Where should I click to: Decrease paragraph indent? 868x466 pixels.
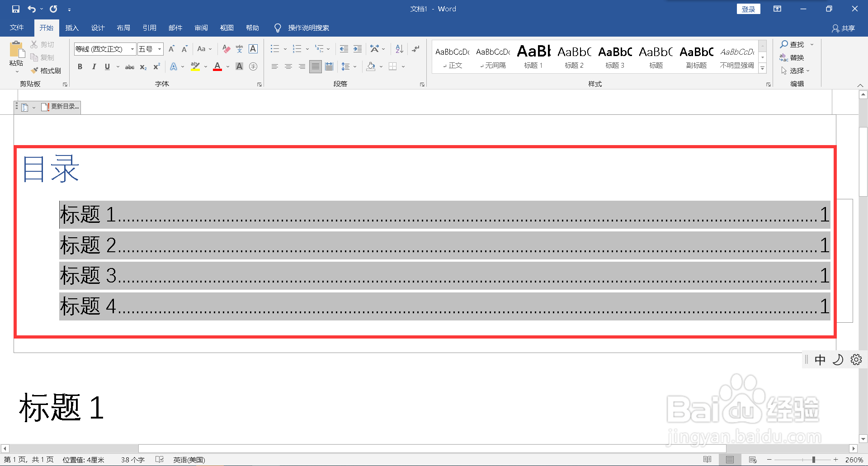tap(344, 49)
